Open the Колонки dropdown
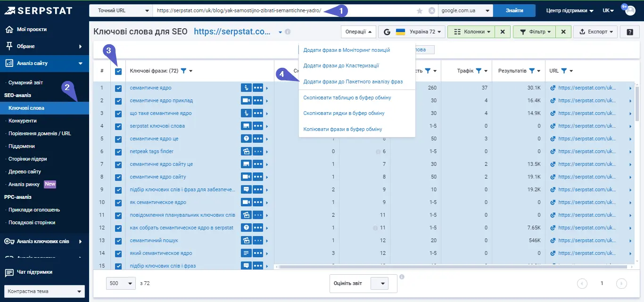 point(471,32)
